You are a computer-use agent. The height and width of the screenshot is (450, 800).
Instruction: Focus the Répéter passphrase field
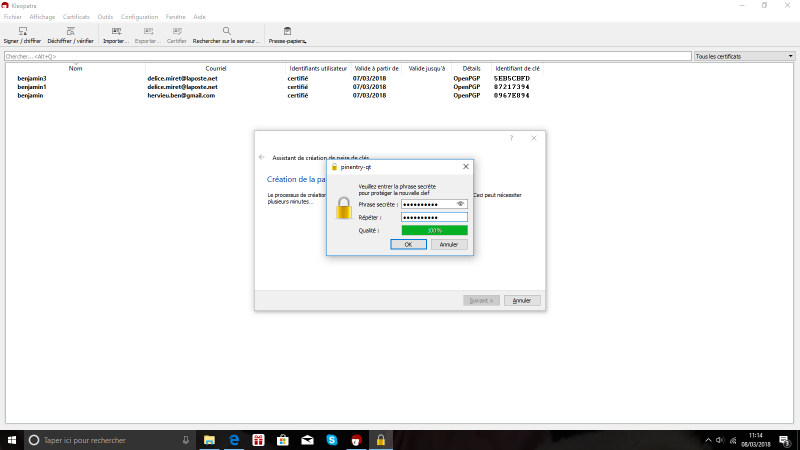coord(434,216)
